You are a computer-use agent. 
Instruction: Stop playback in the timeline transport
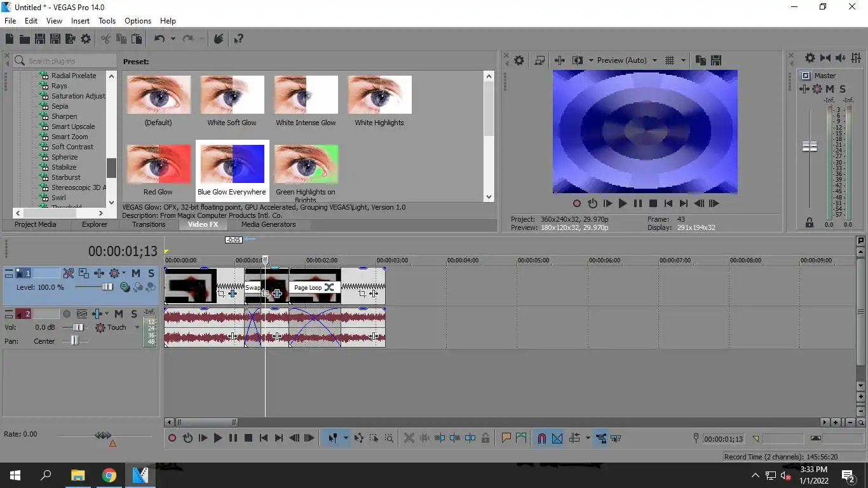pos(248,438)
